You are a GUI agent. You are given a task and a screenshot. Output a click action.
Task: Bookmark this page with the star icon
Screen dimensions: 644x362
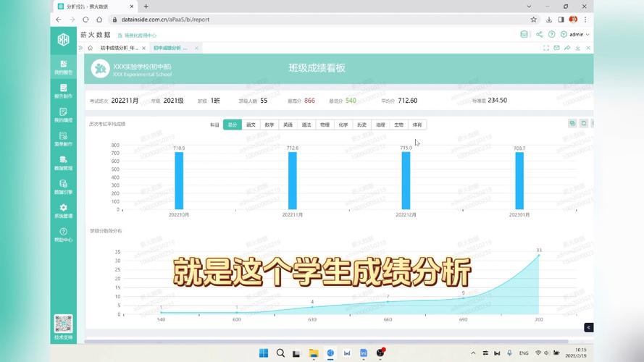[533, 20]
